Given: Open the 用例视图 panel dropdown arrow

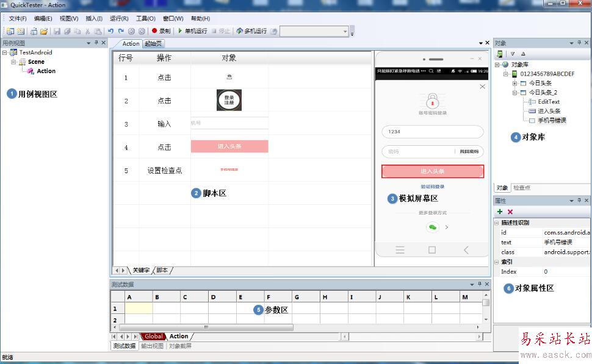Looking at the screenshot, I should (x=88, y=43).
